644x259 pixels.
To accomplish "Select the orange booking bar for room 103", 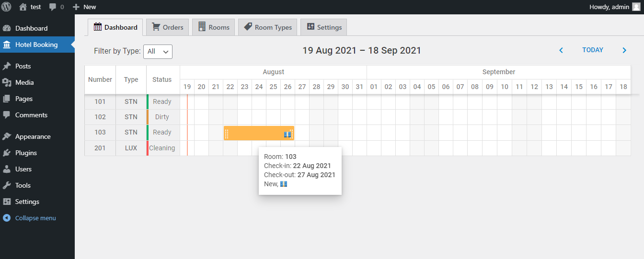I will 259,134.
